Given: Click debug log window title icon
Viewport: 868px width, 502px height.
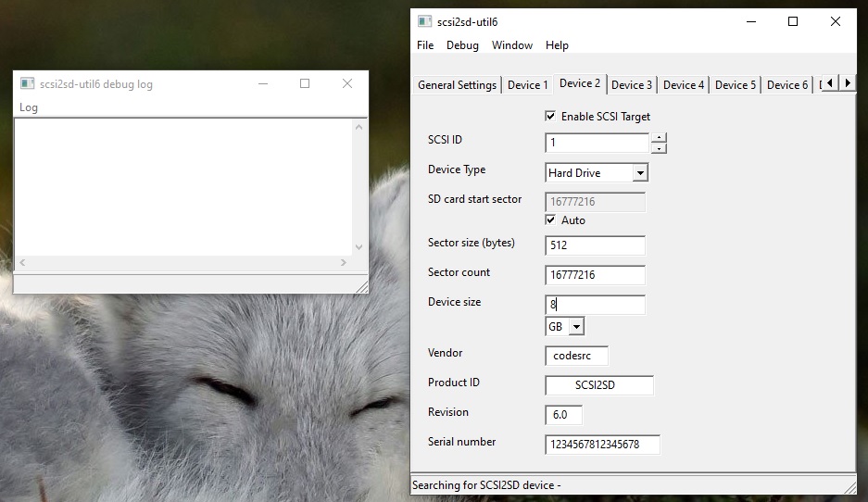Looking at the screenshot, I should [x=27, y=83].
